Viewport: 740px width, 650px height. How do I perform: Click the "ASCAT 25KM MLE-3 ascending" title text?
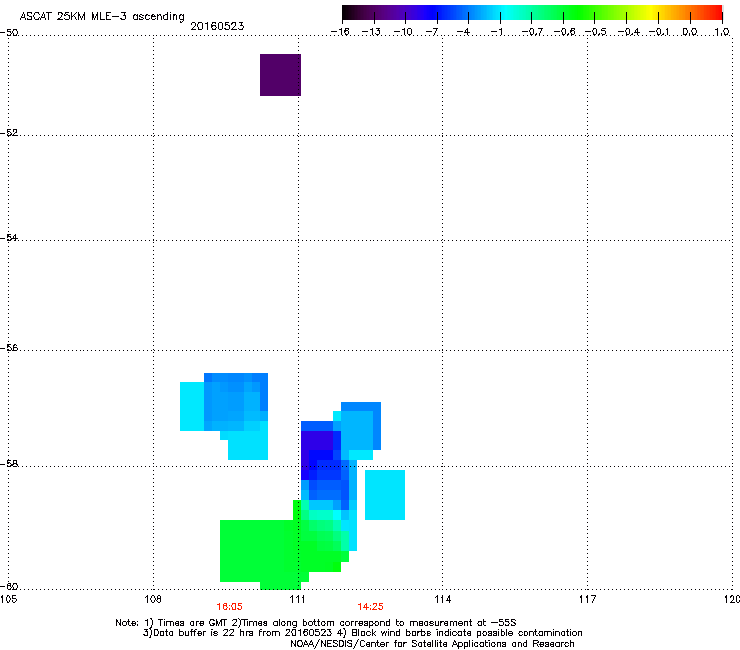102,16
